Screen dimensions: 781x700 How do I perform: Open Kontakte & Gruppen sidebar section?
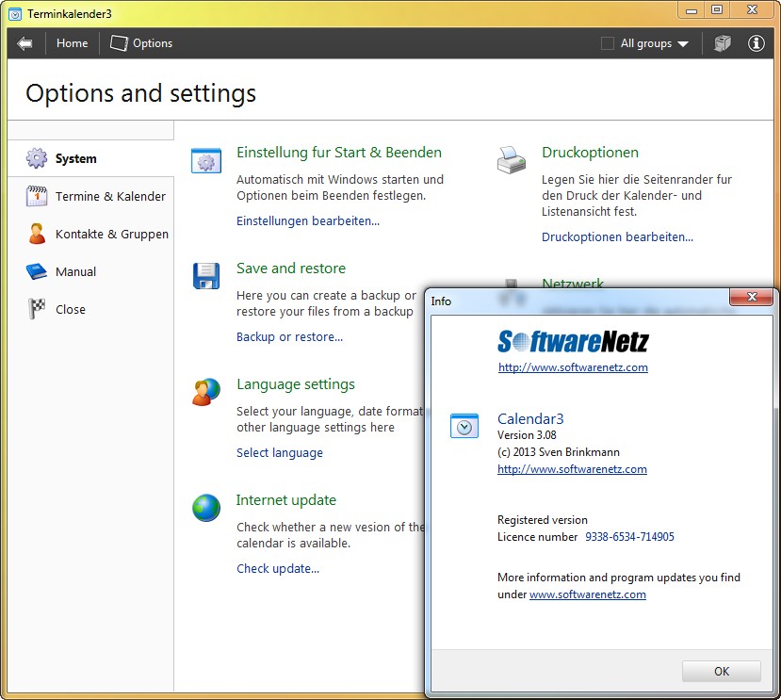point(90,234)
